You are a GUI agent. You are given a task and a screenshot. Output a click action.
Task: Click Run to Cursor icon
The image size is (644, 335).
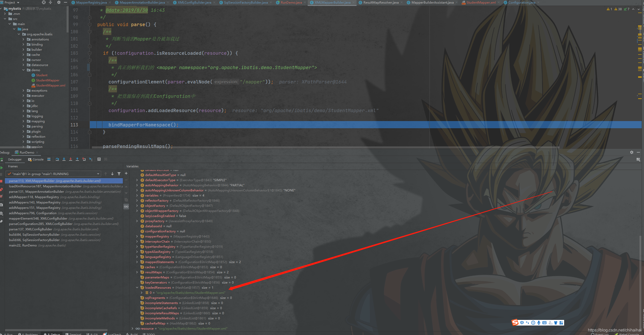point(91,159)
